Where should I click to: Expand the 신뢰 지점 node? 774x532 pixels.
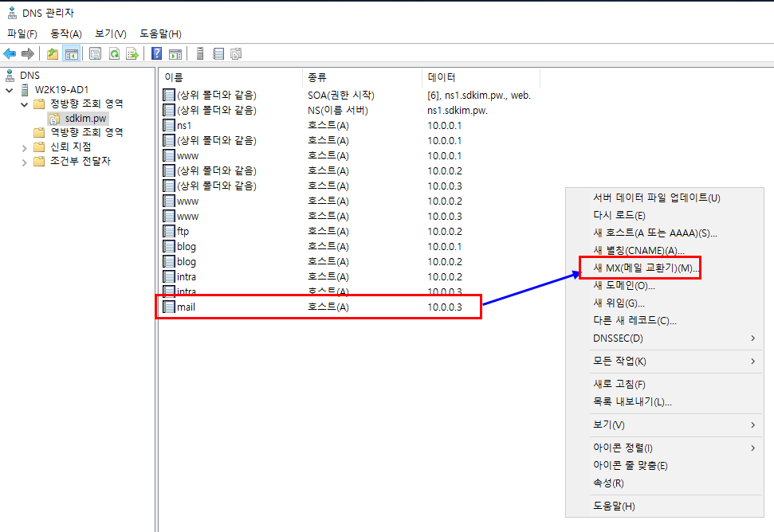click(24, 147)
